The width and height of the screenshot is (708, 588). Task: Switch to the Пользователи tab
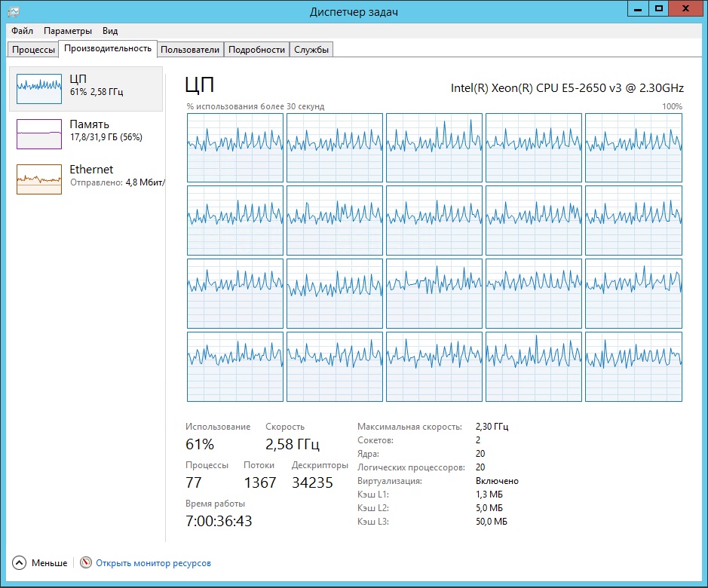(190, 50)
